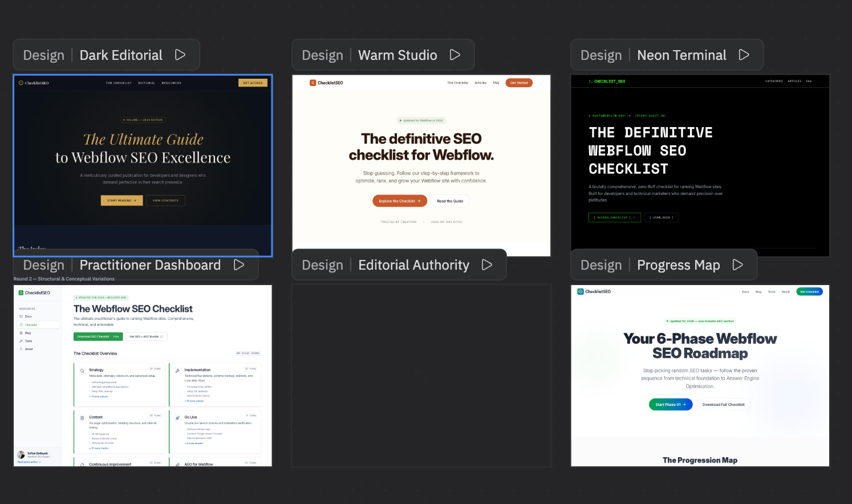Open CATEGORIES nav in Neon Terminal

[774, 81]
